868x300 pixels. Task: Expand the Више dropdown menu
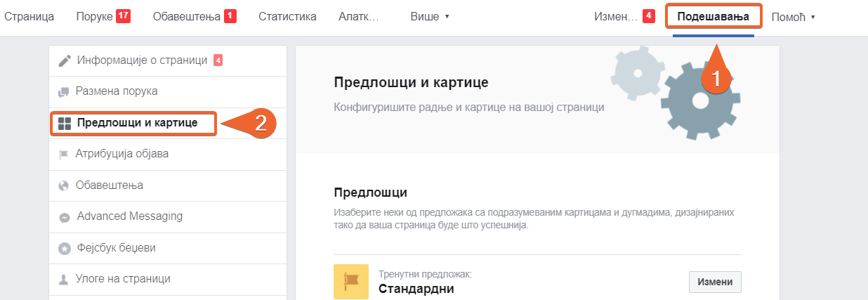coord(429,16)
